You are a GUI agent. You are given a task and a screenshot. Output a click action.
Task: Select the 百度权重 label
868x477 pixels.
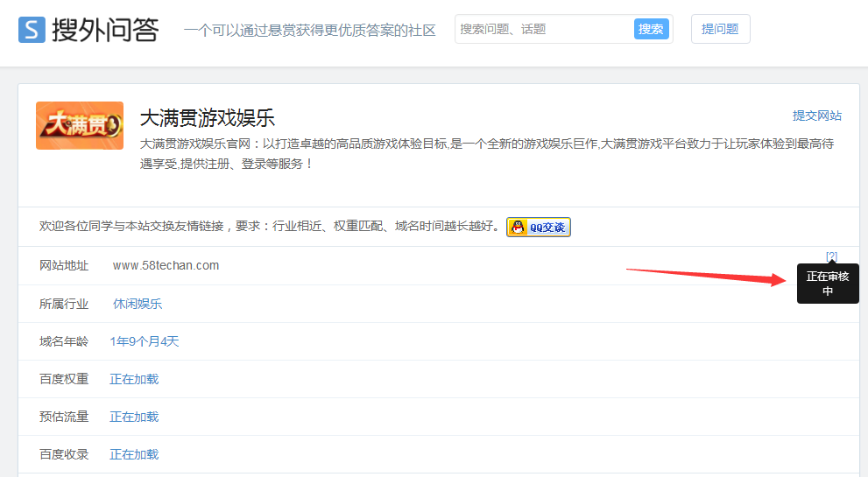click(64, 379)
